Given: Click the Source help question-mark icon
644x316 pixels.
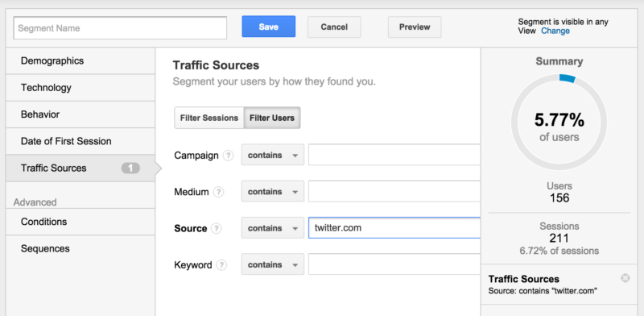Looking at the screenshot, I should coord(217,228).
